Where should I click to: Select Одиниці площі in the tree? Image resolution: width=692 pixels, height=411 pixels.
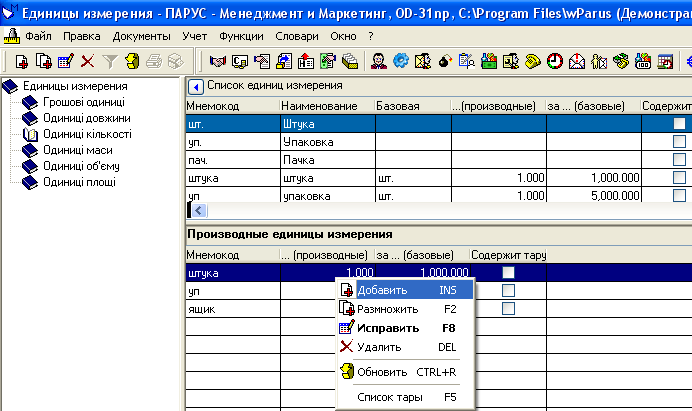(79, 182)
